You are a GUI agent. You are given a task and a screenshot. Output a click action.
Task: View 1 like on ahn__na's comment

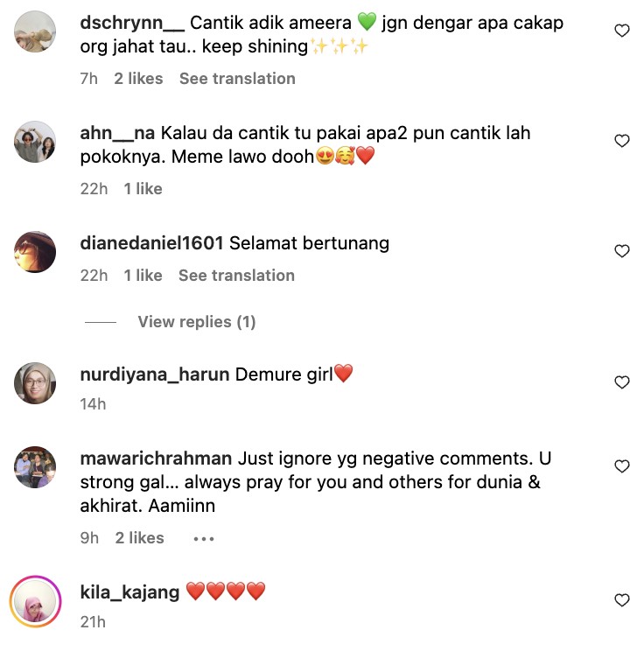143,189
